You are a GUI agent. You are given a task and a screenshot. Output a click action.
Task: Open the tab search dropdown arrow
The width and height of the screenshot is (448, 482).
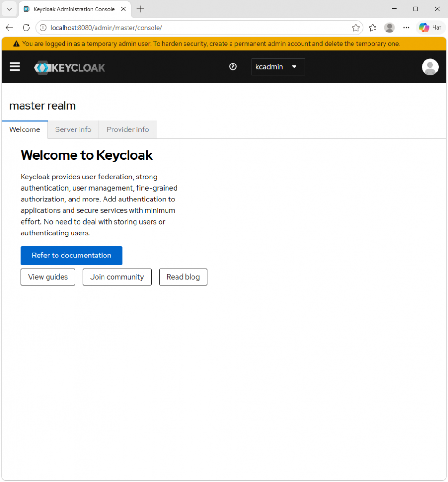9,9
